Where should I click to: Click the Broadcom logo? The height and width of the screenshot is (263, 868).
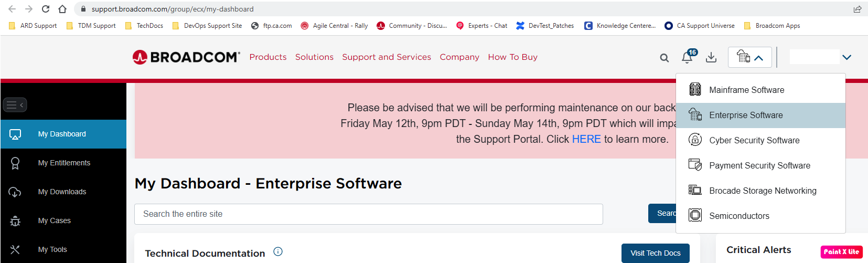coord(186,57)
